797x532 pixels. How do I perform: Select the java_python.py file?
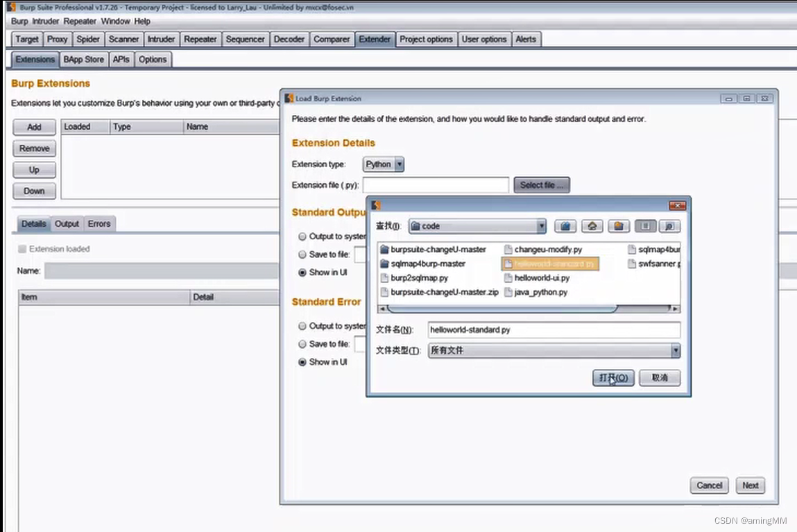click(x=535, y=292)
